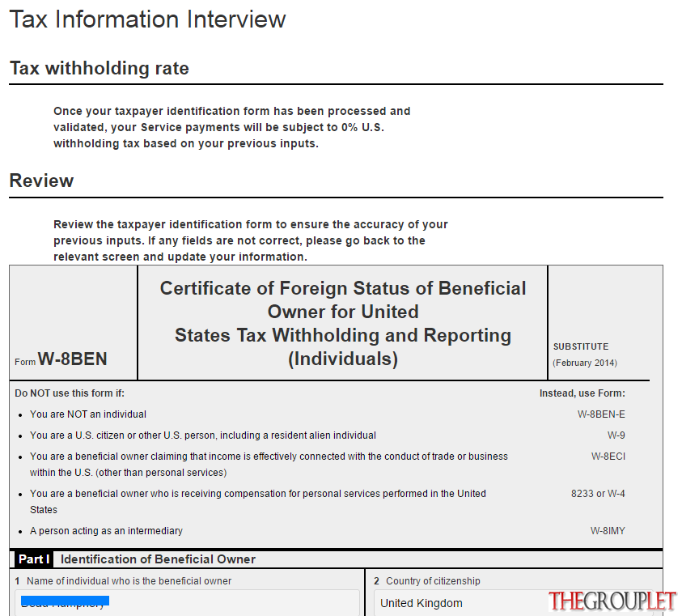682x616 pixels.
Task: Click the 'Certificate of Foreign Status' form title
Action: tap(343, 324)
